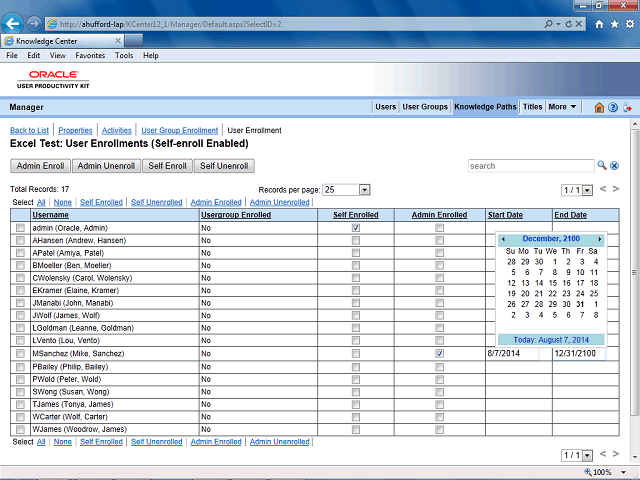Click the browser Back arrow button
640x480 pixels.
click(x=13, y=24)
